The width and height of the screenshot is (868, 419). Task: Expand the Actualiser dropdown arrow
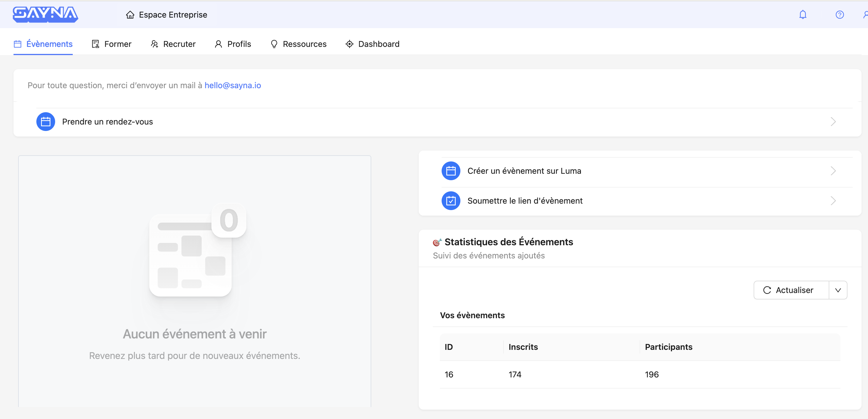pyautogui.click(x=838, y=290)
